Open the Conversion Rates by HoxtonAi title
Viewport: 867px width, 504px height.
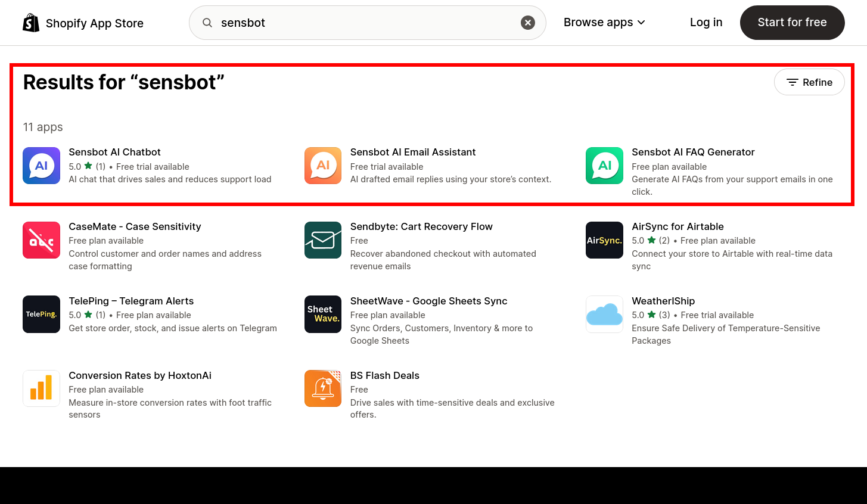(140, 375)
